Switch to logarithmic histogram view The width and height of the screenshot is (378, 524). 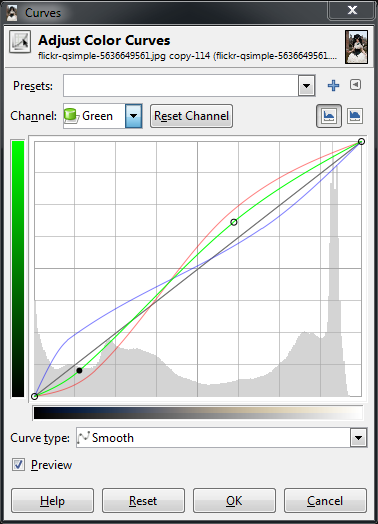355,116
